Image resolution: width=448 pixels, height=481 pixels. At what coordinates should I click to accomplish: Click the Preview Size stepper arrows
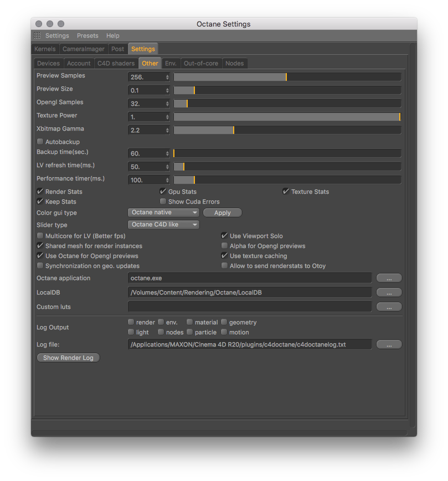pyautogui.click(x=167, y=90)
